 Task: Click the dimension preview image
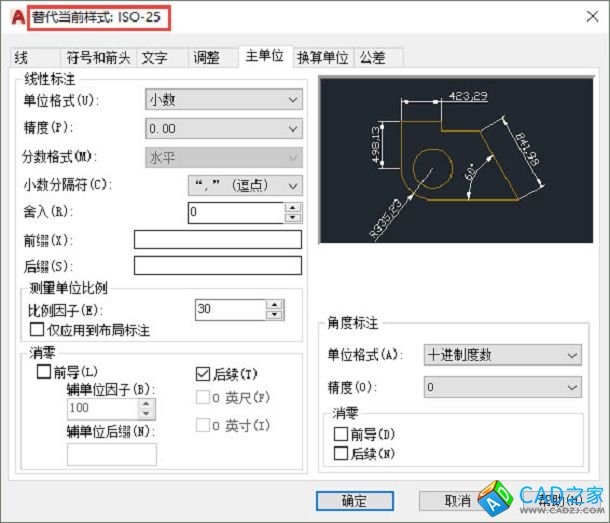point(455,162)
